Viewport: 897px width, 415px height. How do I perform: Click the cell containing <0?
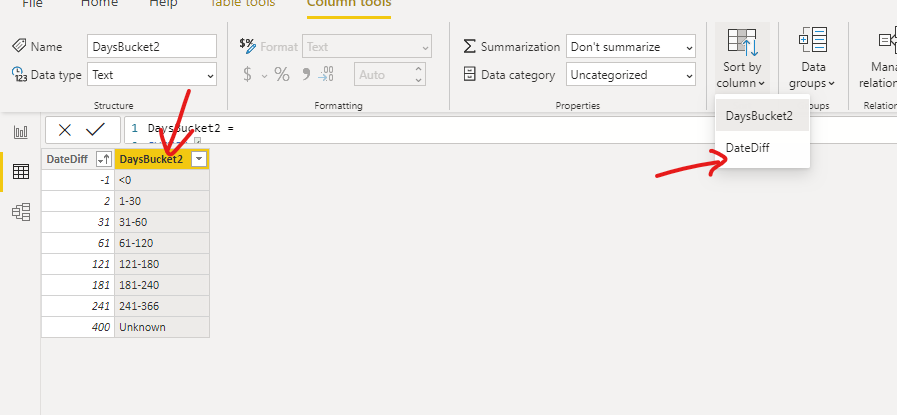(162, 180)
